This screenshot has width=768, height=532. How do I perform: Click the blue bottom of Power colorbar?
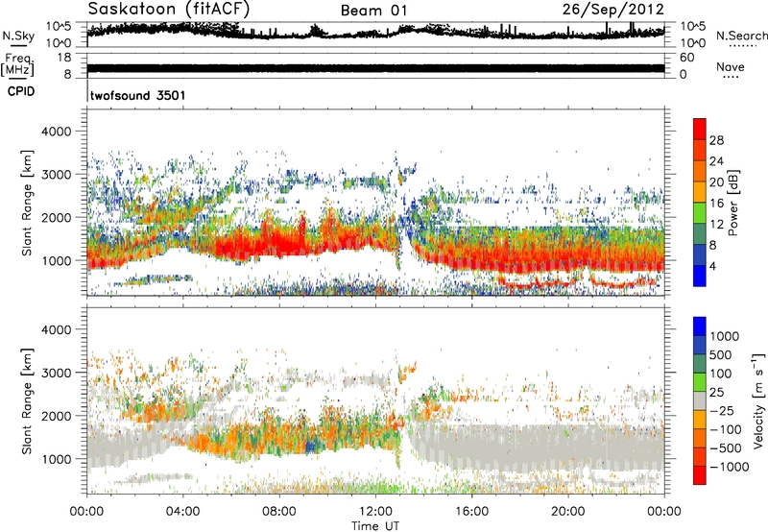pos(700,276)
